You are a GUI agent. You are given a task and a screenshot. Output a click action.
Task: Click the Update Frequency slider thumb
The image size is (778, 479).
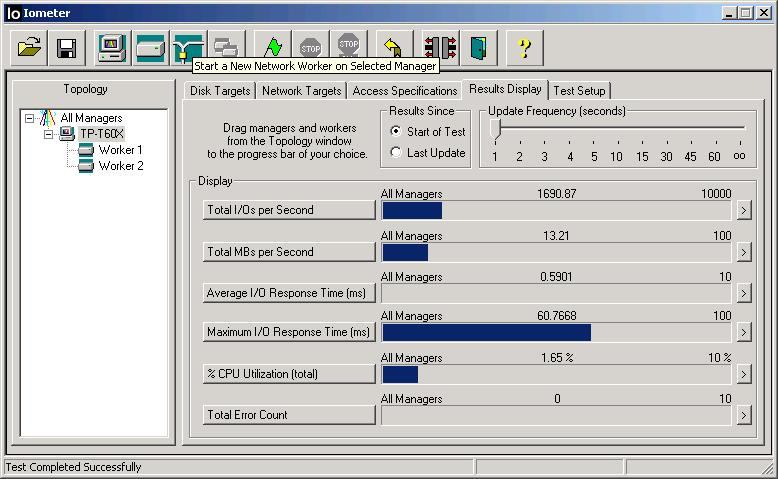coord(495,130)
